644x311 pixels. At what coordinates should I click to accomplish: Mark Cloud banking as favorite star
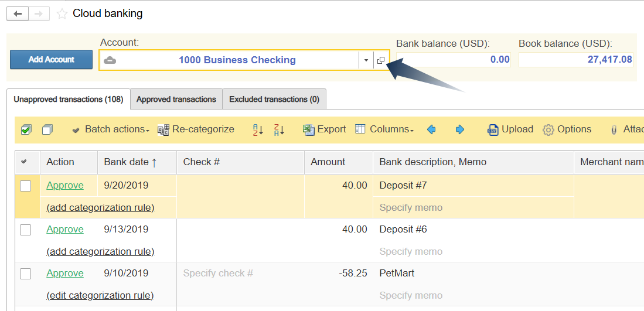point(62,14)
